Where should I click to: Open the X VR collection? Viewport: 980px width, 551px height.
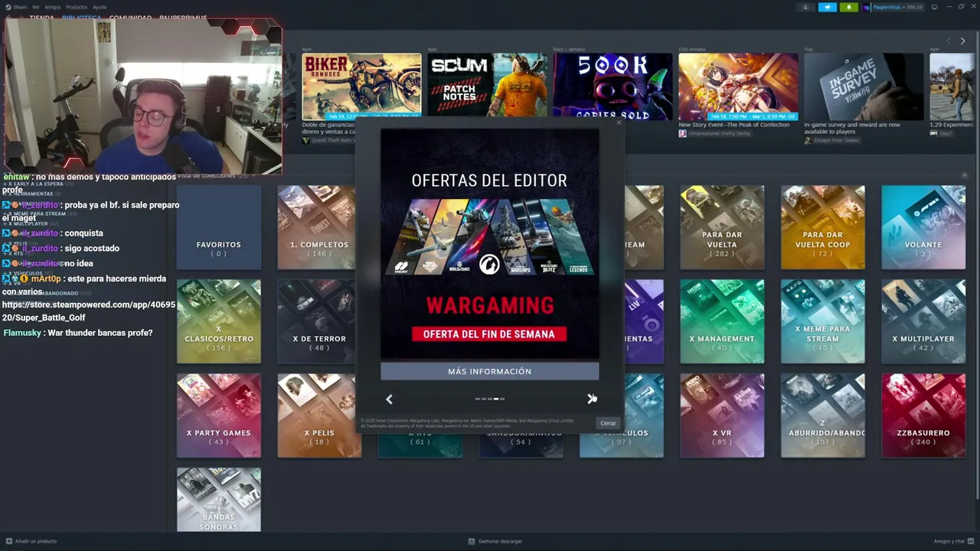(x=722, y=416)
